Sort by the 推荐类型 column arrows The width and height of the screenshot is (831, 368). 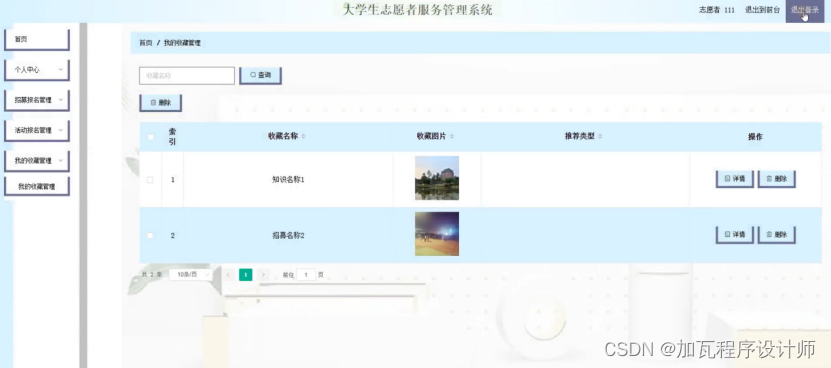(600, 137)
